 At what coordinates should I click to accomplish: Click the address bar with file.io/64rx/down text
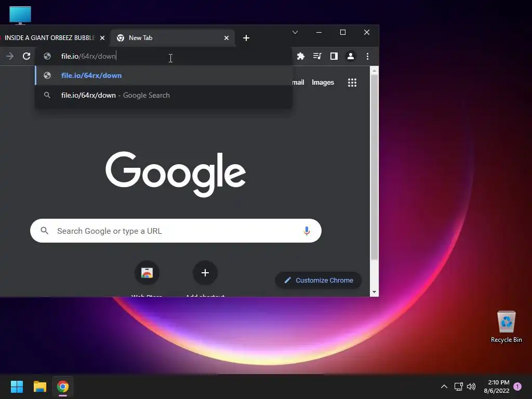tap(164, 56)
